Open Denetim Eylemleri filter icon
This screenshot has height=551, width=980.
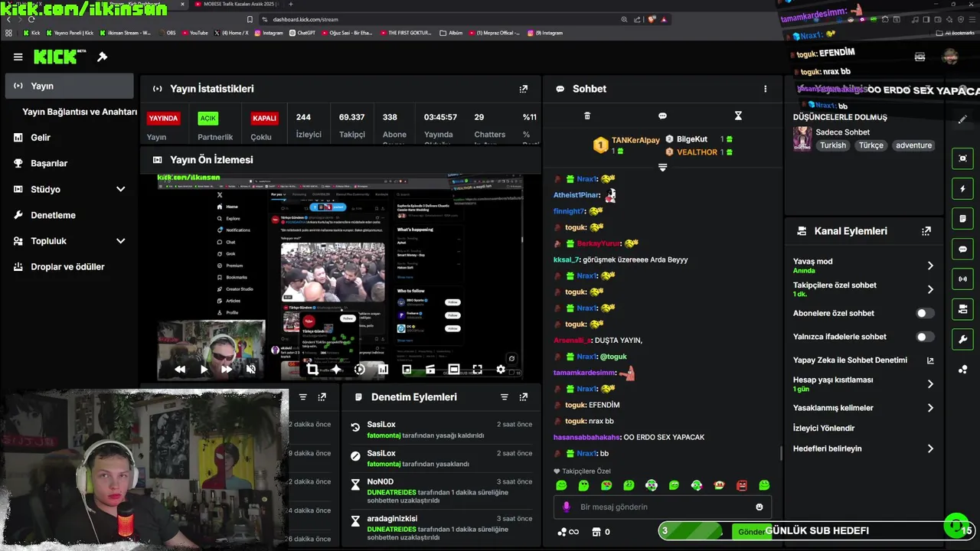(x=505, y=397)
